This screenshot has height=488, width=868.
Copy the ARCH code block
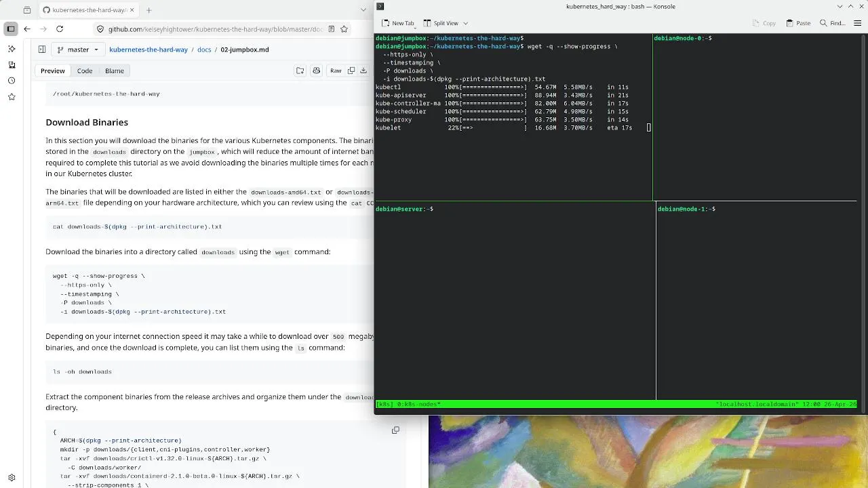point(395,430)
